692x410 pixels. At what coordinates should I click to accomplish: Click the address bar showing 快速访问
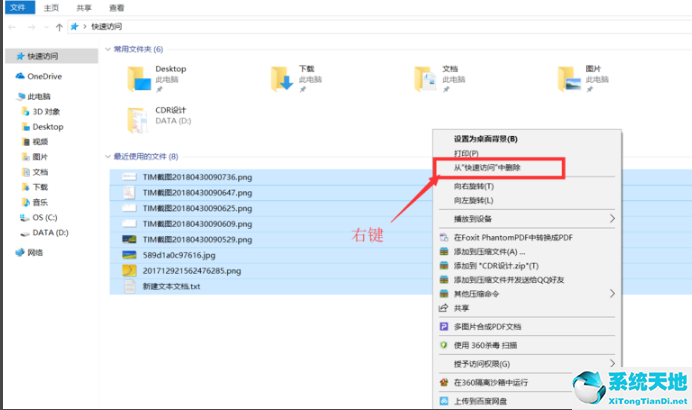[x=380, y=26]
